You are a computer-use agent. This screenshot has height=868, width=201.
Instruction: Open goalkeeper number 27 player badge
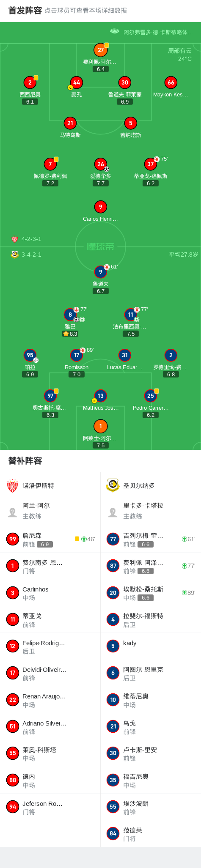point(101,50)
